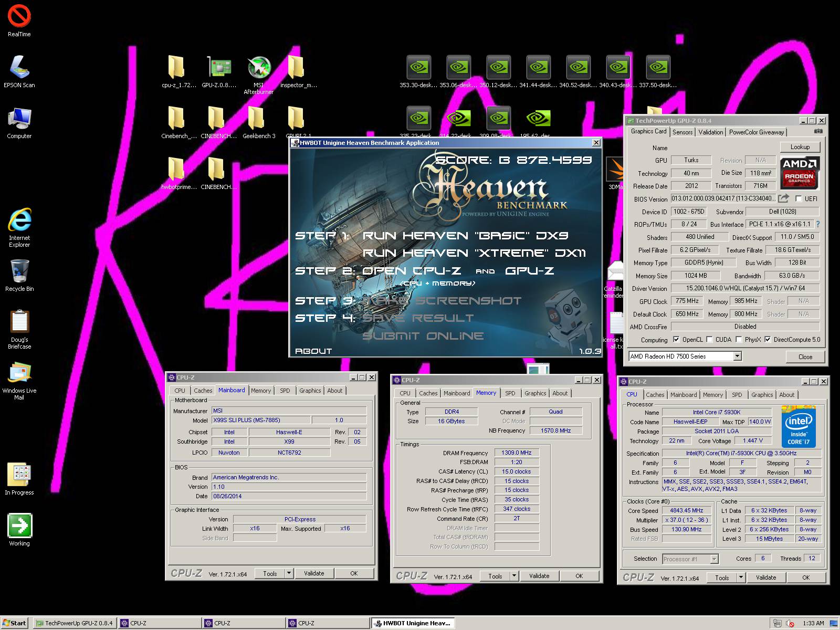Viewport: 840px width, 630px height.
Task: Click OK in Mainboard CPU-Z window
Action: [x=354, y=573]
